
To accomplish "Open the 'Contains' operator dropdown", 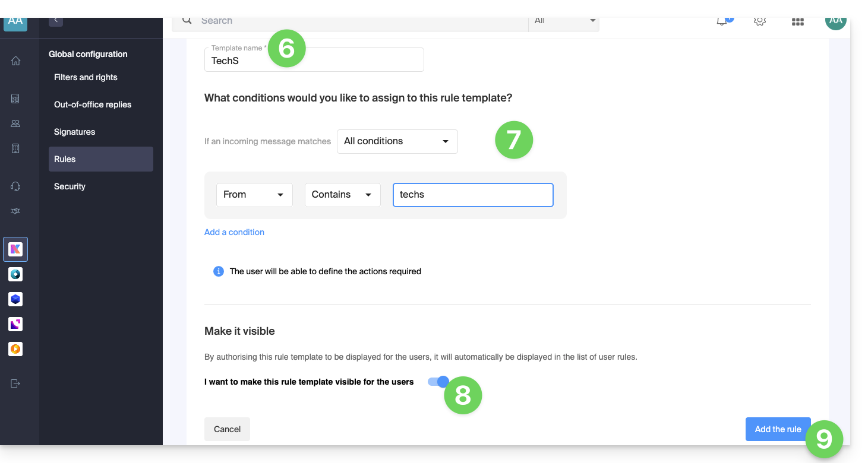I will tap(342, 195).
